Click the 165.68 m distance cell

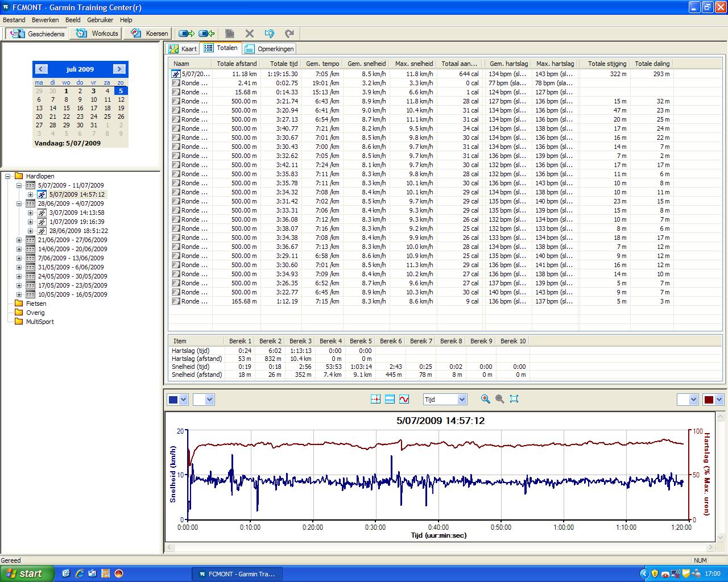click(x=245, y=301)
